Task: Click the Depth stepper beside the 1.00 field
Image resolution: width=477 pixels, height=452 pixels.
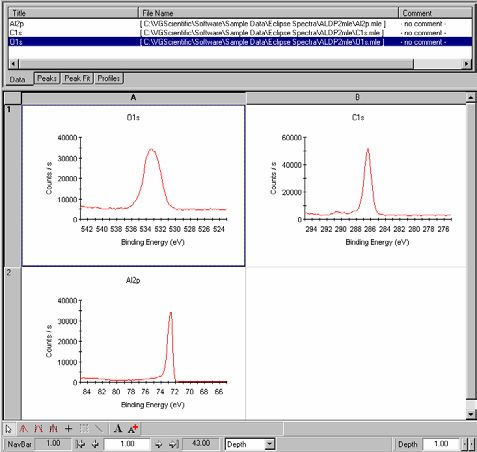Action: coord(468,444)
